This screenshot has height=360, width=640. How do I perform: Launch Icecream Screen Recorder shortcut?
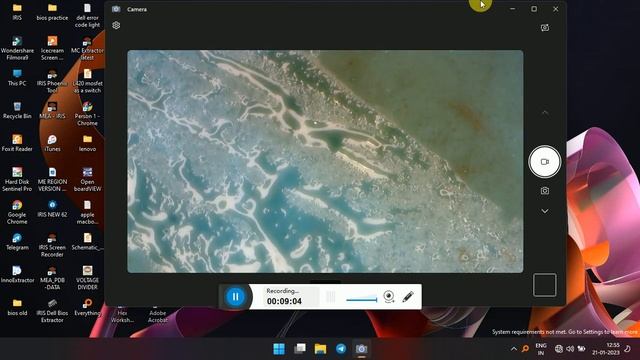point(52,49)
